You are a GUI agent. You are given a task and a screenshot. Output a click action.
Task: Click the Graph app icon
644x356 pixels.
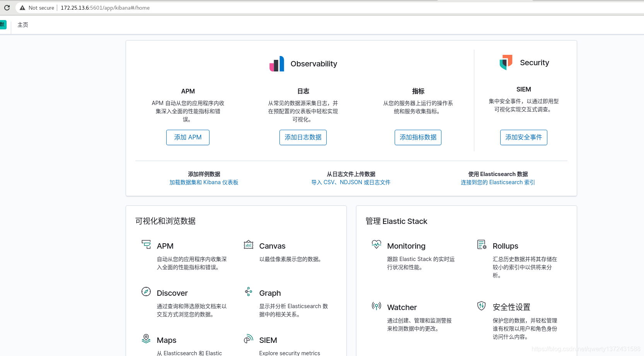[x=249, y=292]
